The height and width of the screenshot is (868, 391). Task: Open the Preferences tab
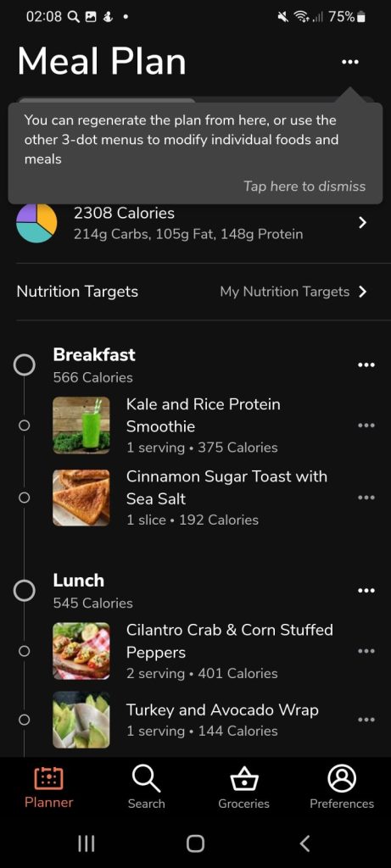click(342, 787)
